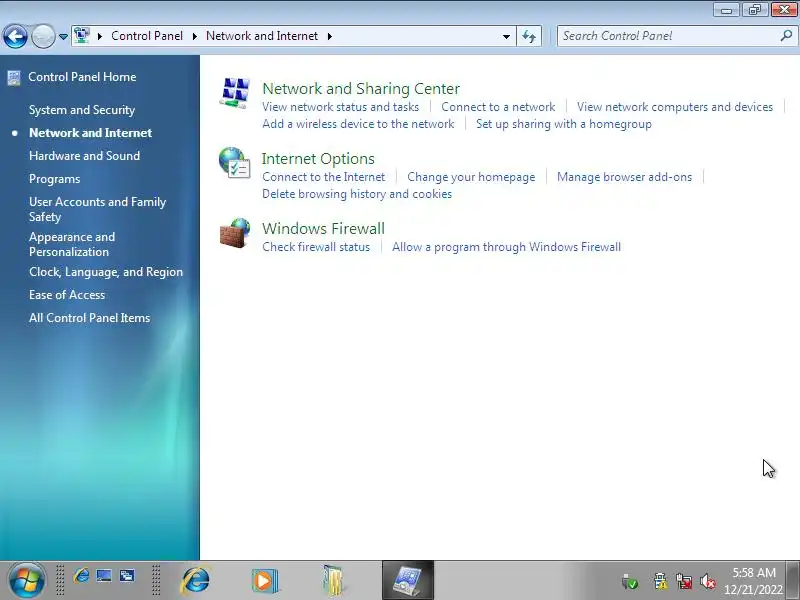
Task: Click Add a wireless device to the network
Action: (x=358, y=124)
